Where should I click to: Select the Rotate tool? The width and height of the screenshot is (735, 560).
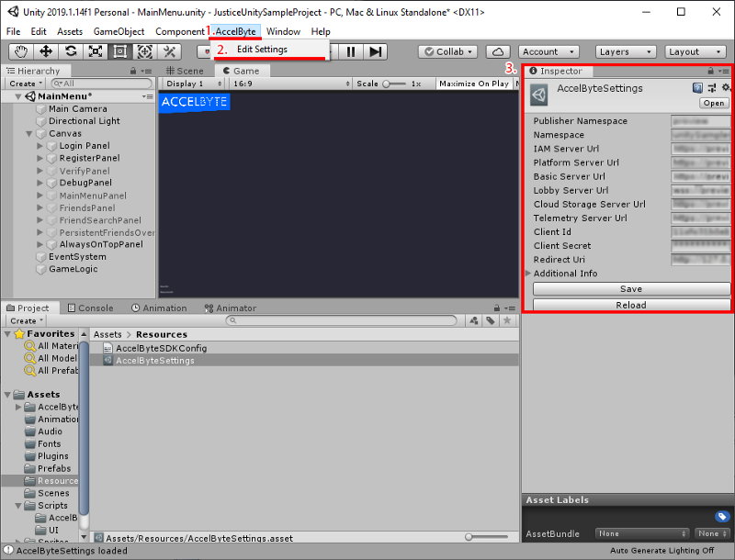click(71, 51)
